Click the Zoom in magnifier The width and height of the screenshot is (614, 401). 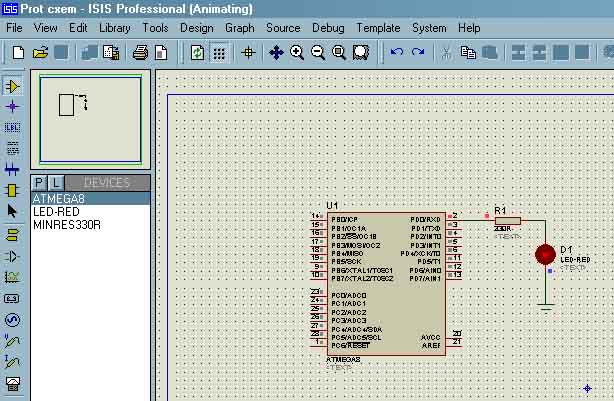point(297,52)
